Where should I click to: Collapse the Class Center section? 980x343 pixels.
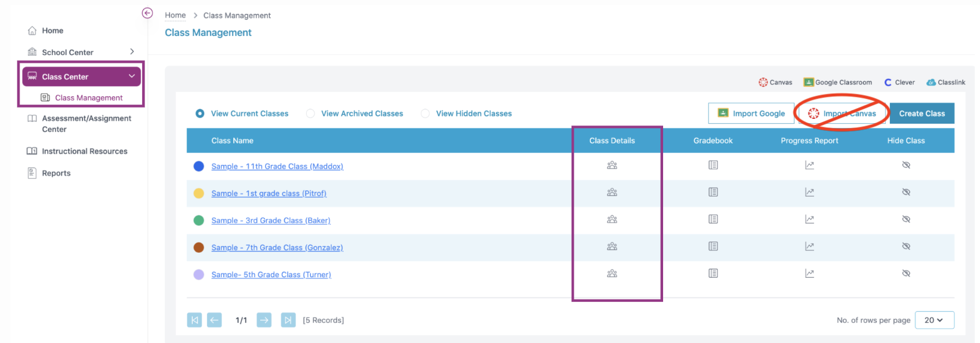point(131,76)
